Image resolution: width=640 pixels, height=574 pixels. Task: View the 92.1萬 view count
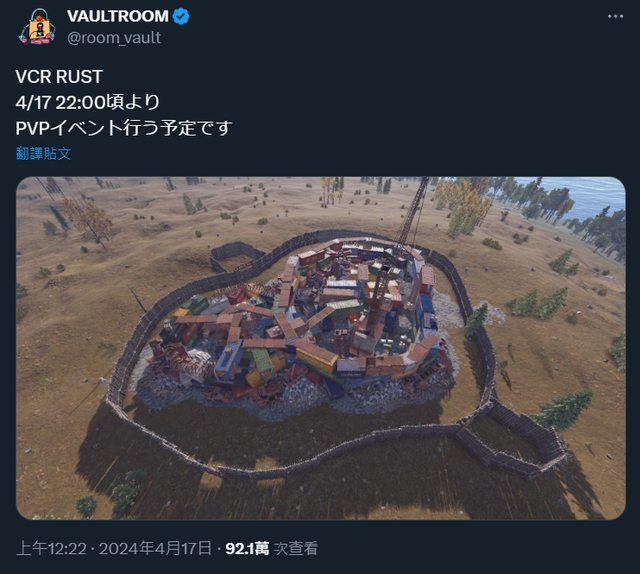[247, 548]
